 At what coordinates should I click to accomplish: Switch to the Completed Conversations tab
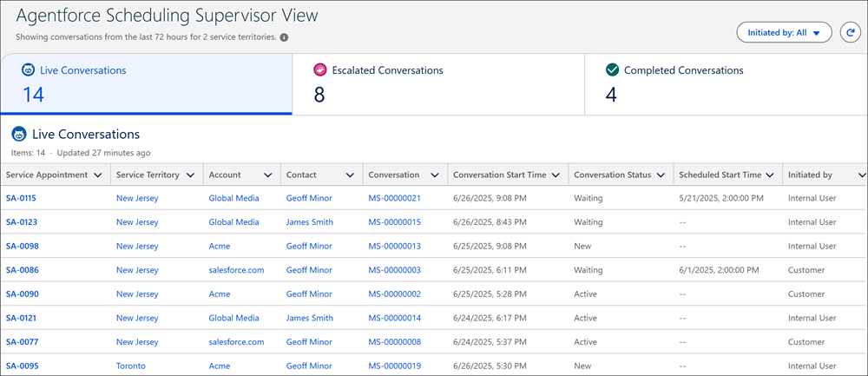click(726, 84)
